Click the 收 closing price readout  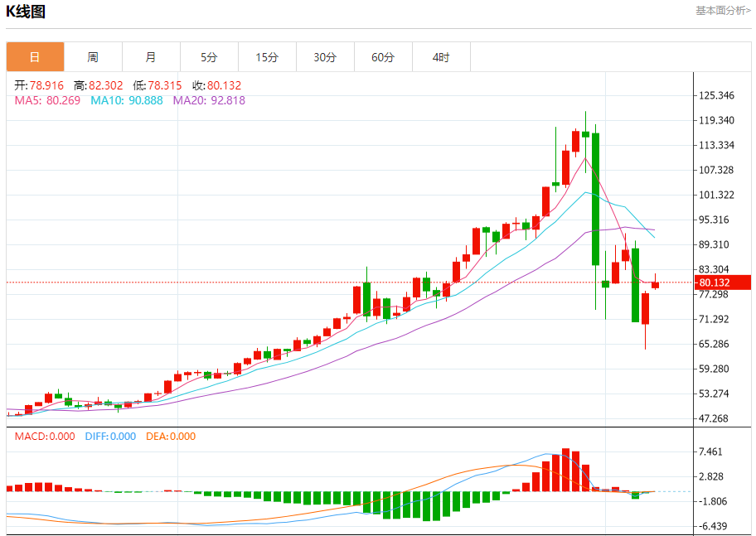pyautogui.click(x=216, y=85)
